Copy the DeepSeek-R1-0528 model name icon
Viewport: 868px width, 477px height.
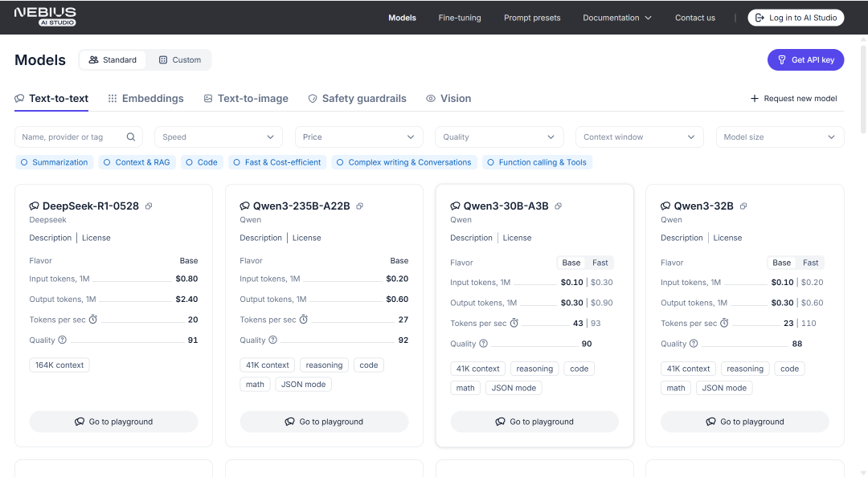click(x=149, y=206)
